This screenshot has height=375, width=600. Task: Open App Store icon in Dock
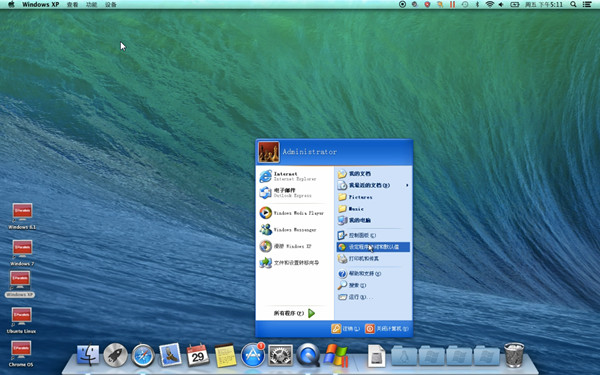253,355
